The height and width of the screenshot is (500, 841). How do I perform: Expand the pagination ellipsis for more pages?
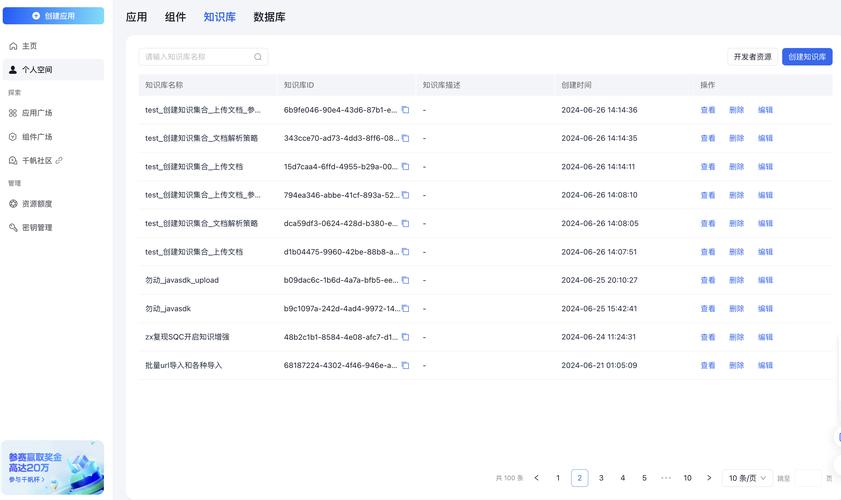(666, 478)
